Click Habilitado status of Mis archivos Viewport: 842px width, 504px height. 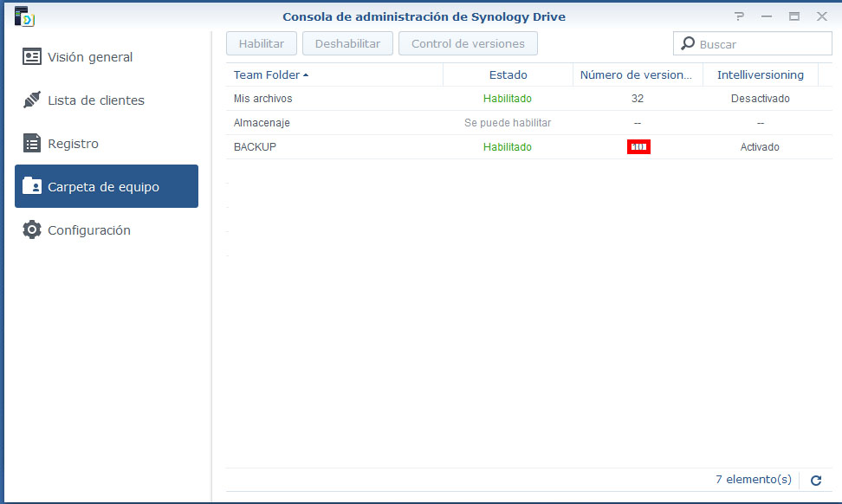coord(508,98)
